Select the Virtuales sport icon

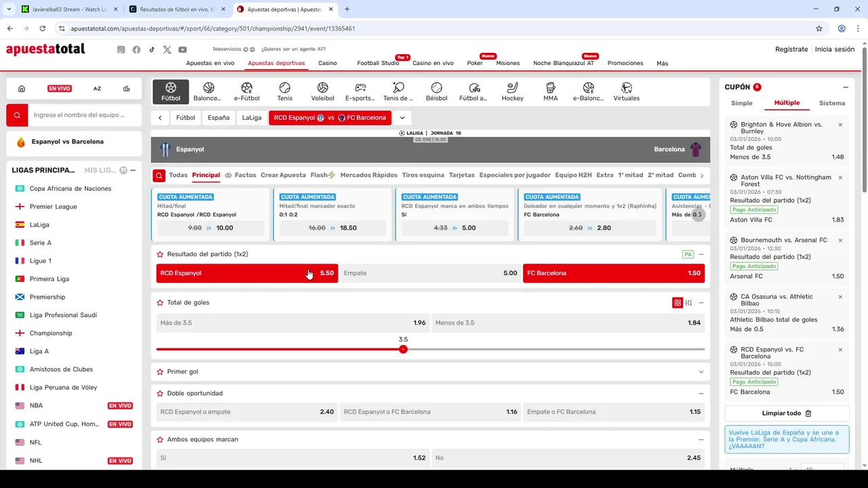click(627, 91)
